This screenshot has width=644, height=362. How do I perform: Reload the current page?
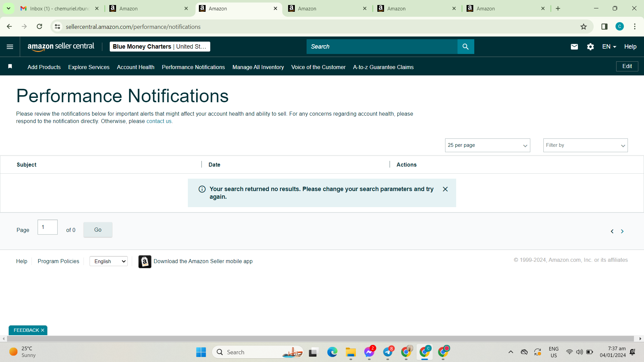coord(40,26)
